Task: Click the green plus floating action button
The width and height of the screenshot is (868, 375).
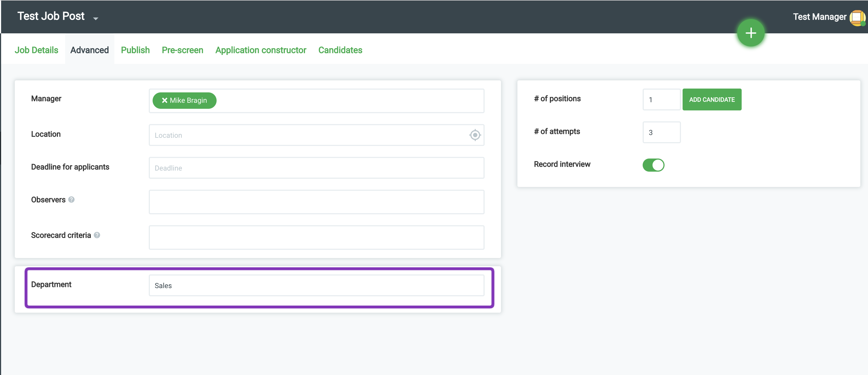Action: pos(750,33)
